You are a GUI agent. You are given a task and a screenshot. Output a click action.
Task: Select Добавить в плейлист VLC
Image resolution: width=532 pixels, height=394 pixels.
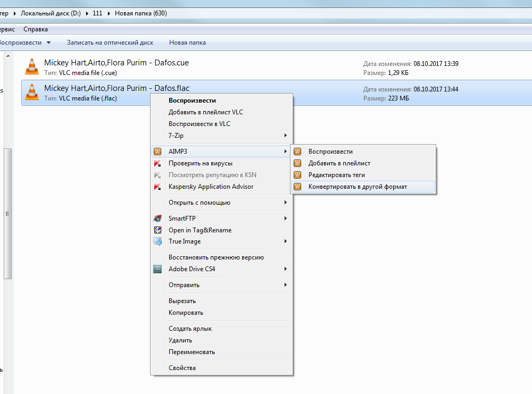(x=221, y=112)
